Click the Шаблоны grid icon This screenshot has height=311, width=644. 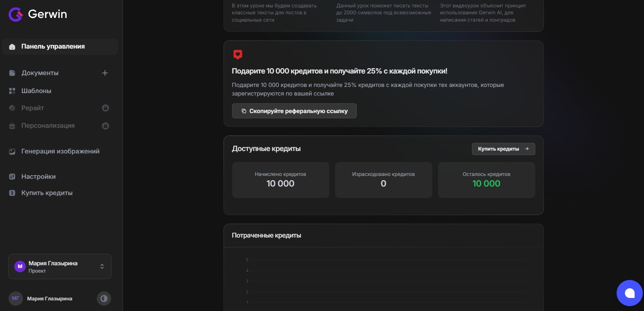click(x=12, y=91)
